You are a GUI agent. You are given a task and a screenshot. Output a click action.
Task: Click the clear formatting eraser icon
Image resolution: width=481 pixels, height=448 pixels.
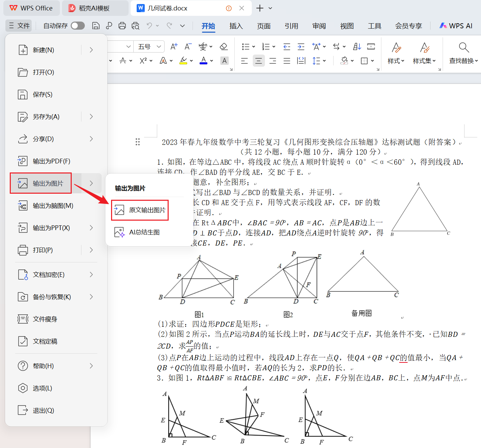(224, 46)
